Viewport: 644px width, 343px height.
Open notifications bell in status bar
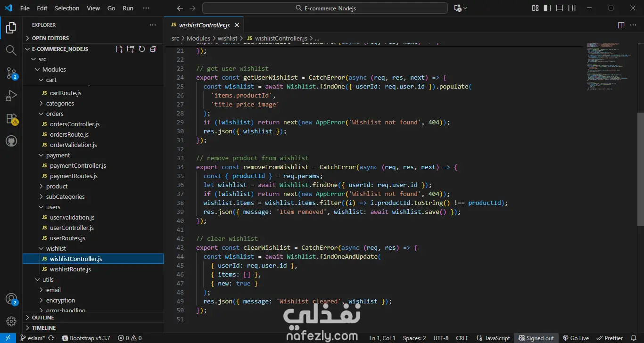click(634, 338)
